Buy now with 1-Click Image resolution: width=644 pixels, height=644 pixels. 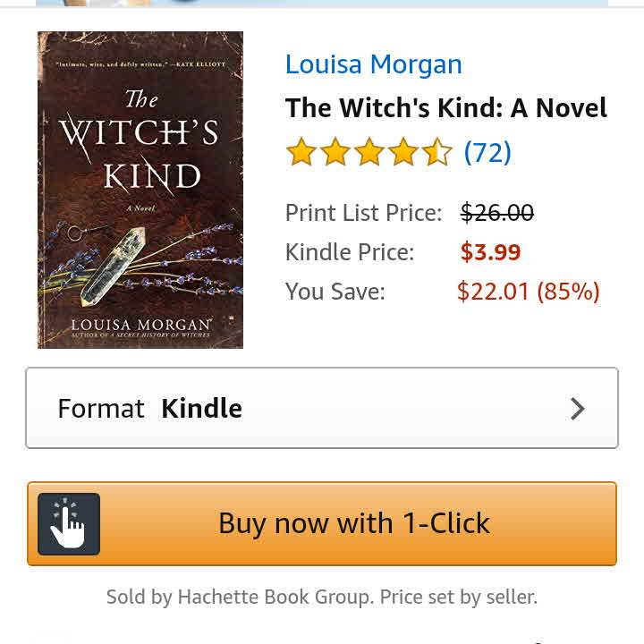[322, 523]
